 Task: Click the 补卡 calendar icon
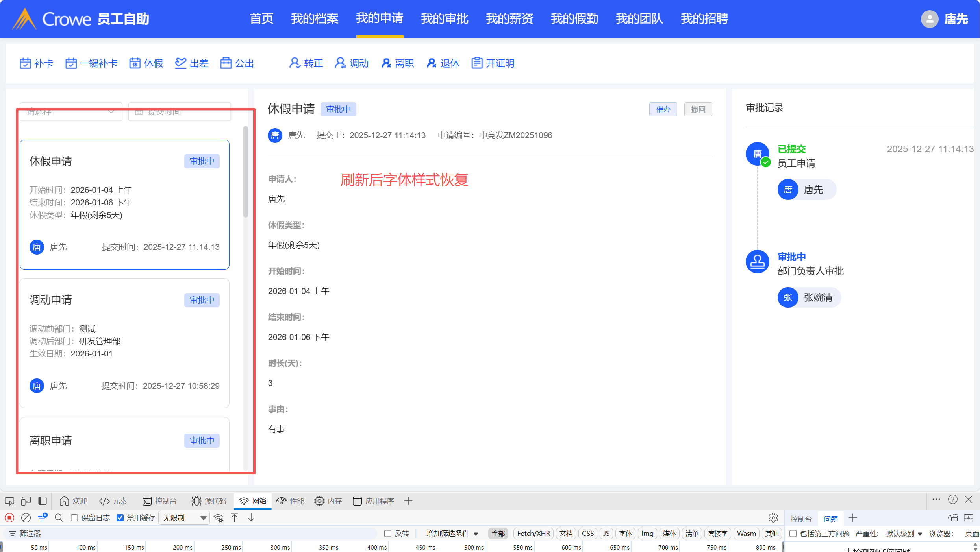(x=25, y=63)
